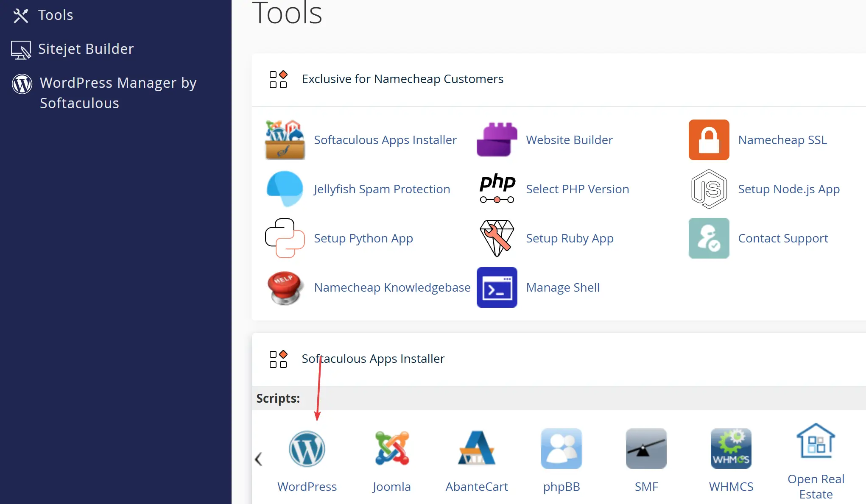The height and width of the screenshot is (504, 866).
Task: Open Setup Ruby App link
Action: point(570,238)
